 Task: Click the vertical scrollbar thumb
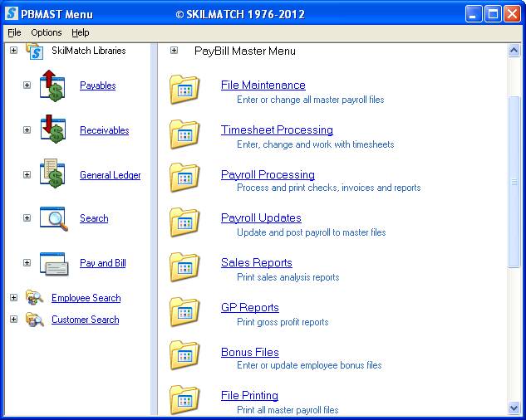[x=514, y=182]
